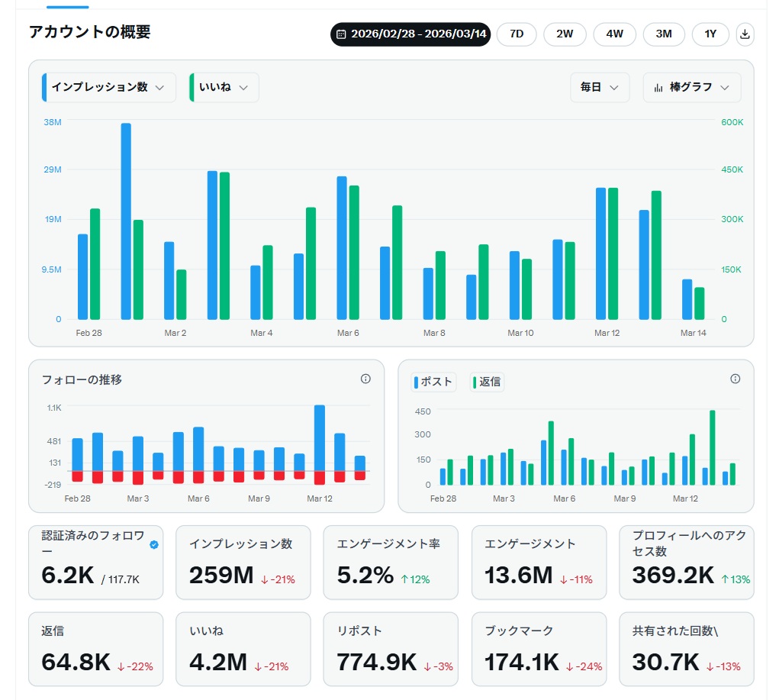Screen dimensions: 779x700
Task: Open the info tooltip on フォローの推移 panel
Action: (365, 378)
